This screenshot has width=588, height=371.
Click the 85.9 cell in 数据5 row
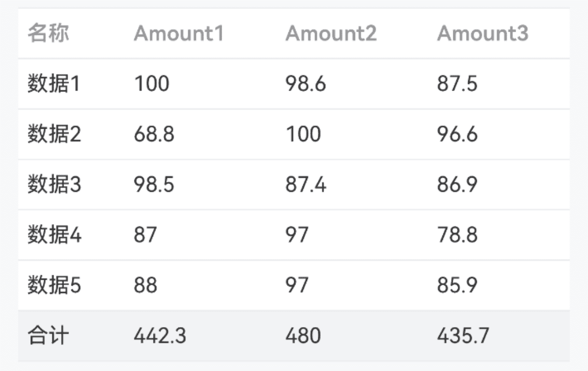[x=457, y=285]
